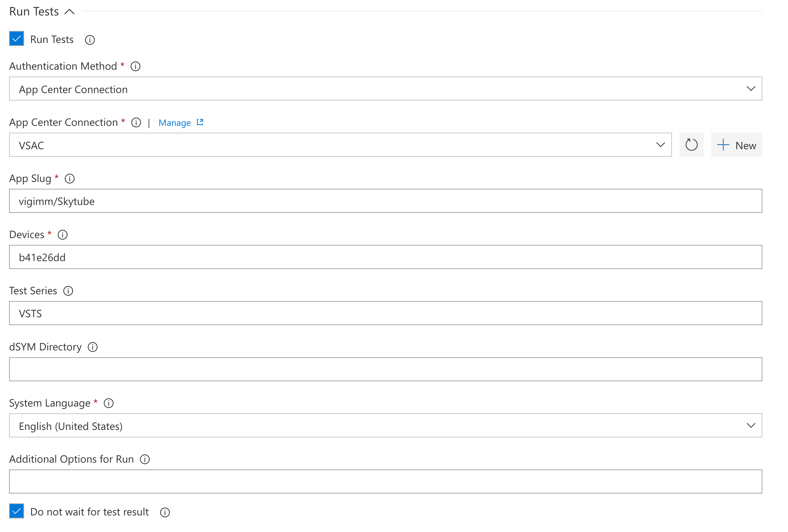This screenshot has width=788, height=532.
Task: Open the Manage link for App Center Connection
Action: coord(180,122)
